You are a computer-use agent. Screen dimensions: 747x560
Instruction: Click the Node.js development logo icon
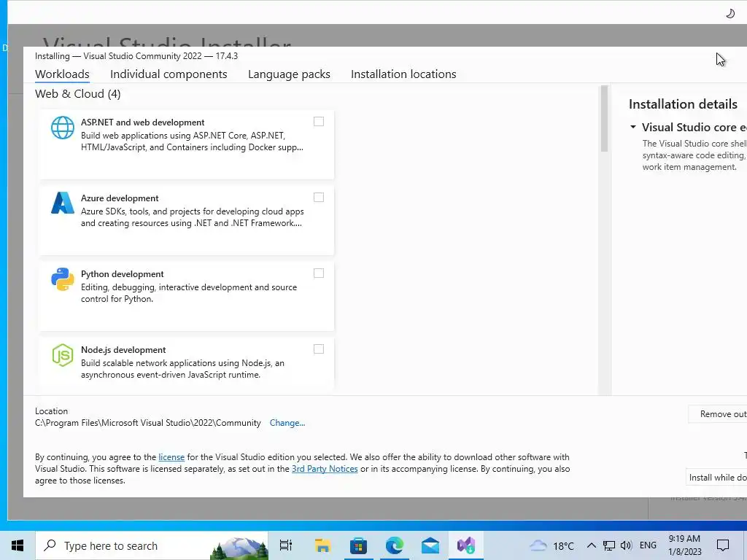(63, 355)
